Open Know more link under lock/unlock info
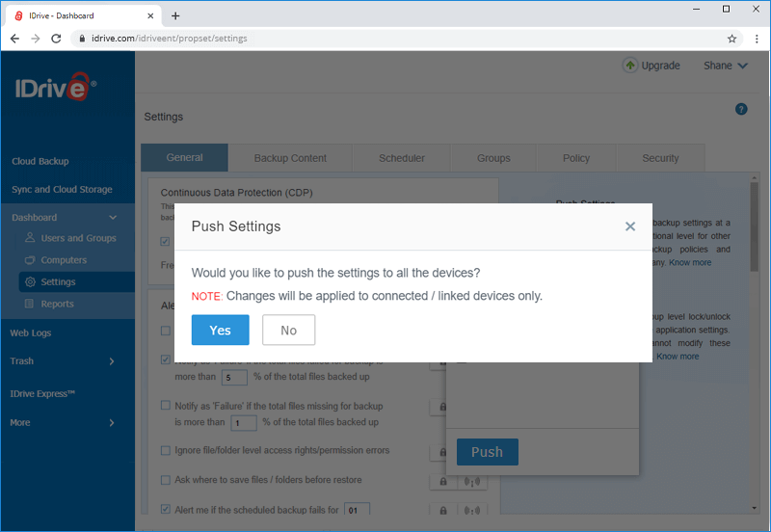Screen dimensions: 771x532 point(678,357)
